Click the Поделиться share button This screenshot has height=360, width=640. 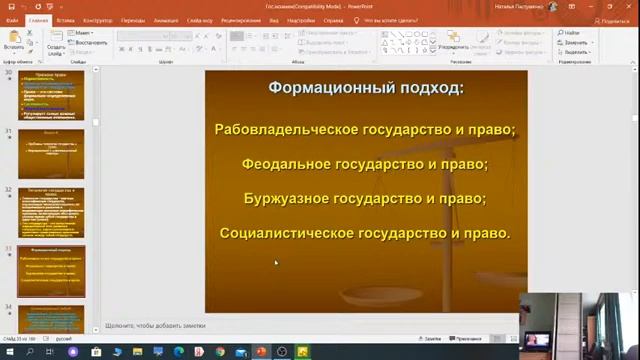click(612, 21)
